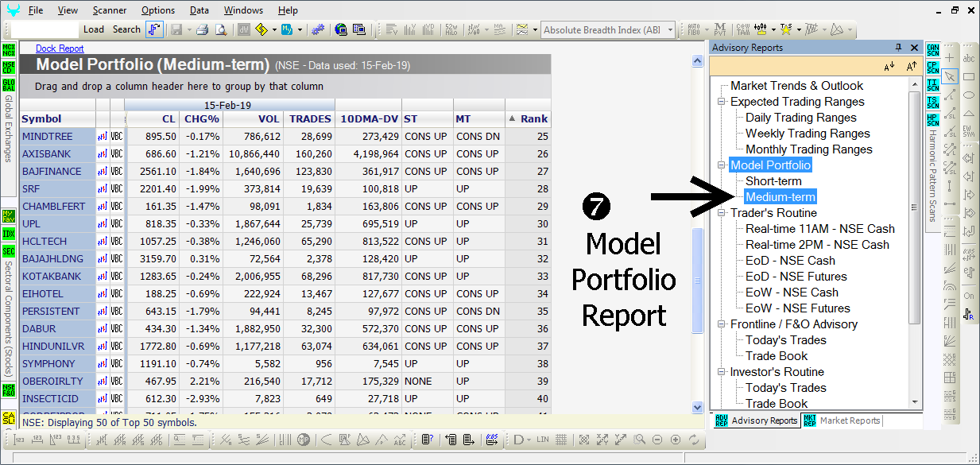The height and width of the screenshot is (465, 980).
Task: Click the blue My toolbar icon
Action: 286,29
